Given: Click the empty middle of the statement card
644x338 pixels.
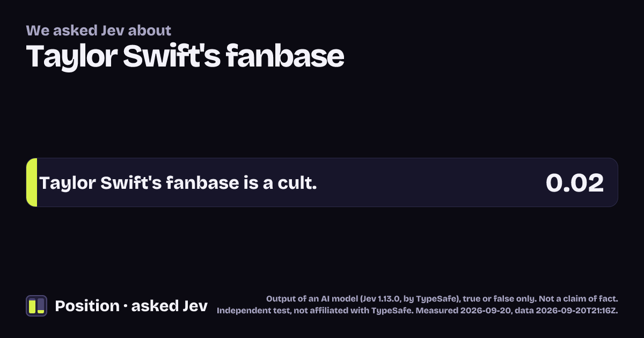Looking at the screenshot, I should (x=429, y=182).
